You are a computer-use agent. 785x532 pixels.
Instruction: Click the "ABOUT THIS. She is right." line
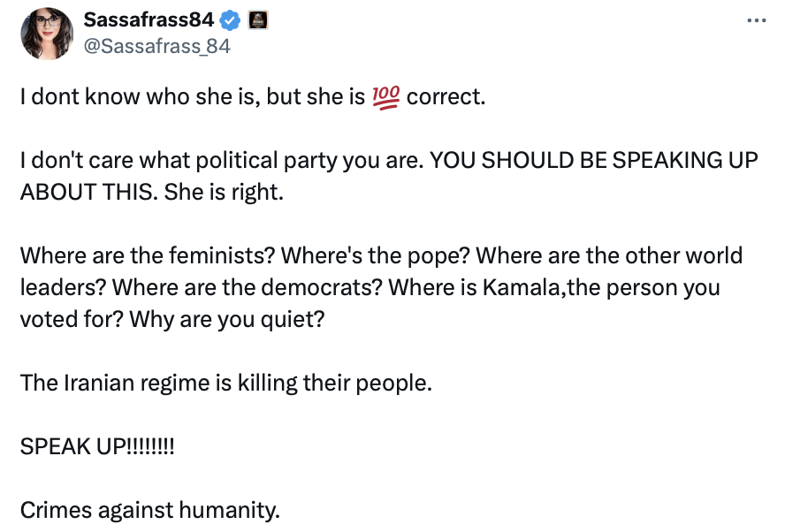(x=151, y=192)
